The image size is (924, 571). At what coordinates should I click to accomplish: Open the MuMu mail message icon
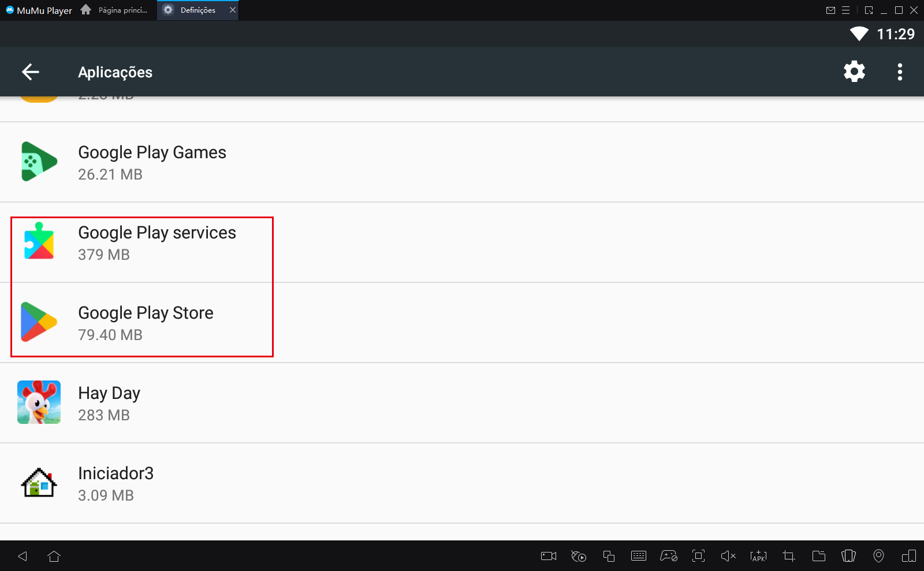coord(831,10)
